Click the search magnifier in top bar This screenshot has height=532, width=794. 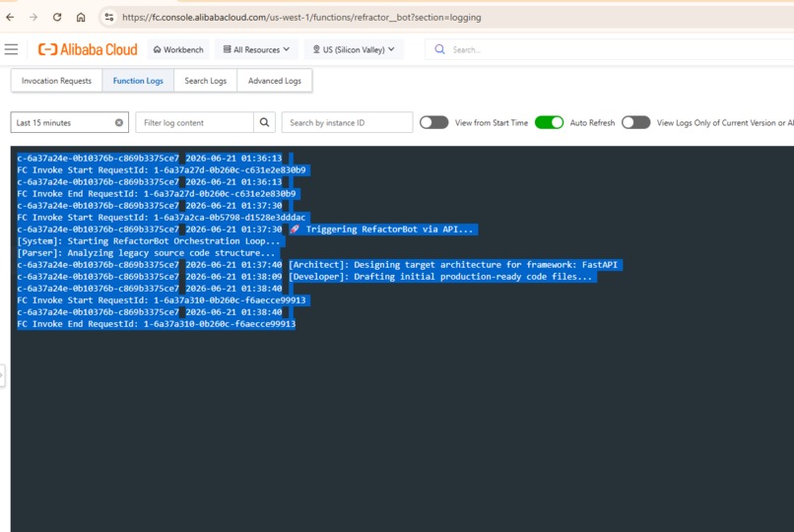(x=440, y=49)
